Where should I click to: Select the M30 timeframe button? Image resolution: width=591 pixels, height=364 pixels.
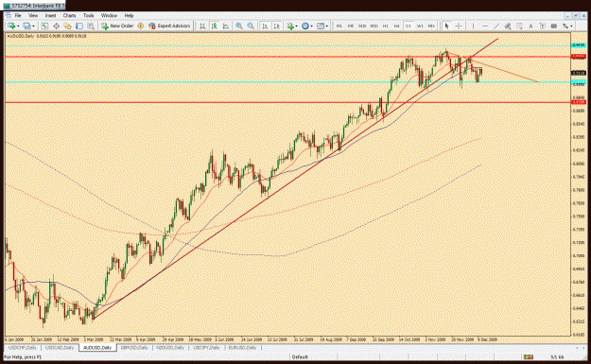(374, 26)
